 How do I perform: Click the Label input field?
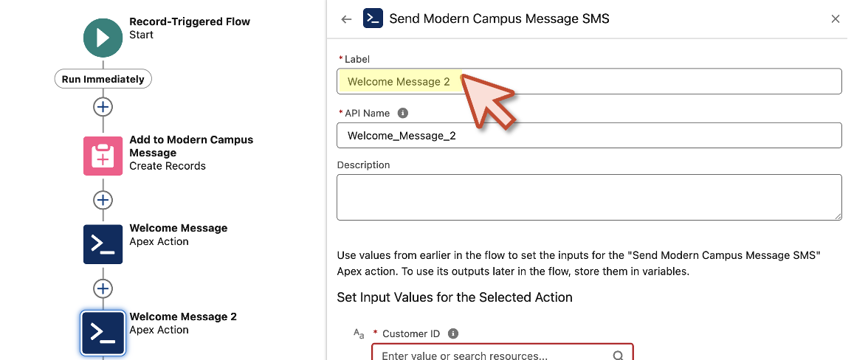point(589,81)
